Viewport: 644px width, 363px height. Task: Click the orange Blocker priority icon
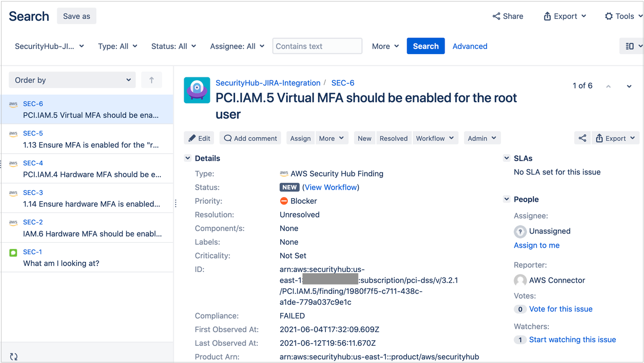[284, 201]
